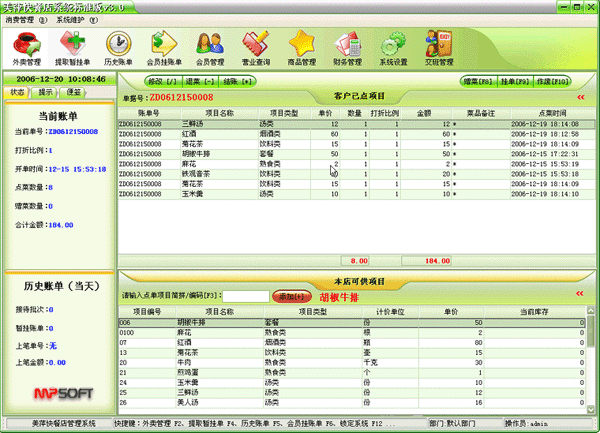Image resolution: width=600 pixels, height=433 pixels.
Task: Click the 会员挂账单 toolbar icon
Action: [x=164, y=45]
